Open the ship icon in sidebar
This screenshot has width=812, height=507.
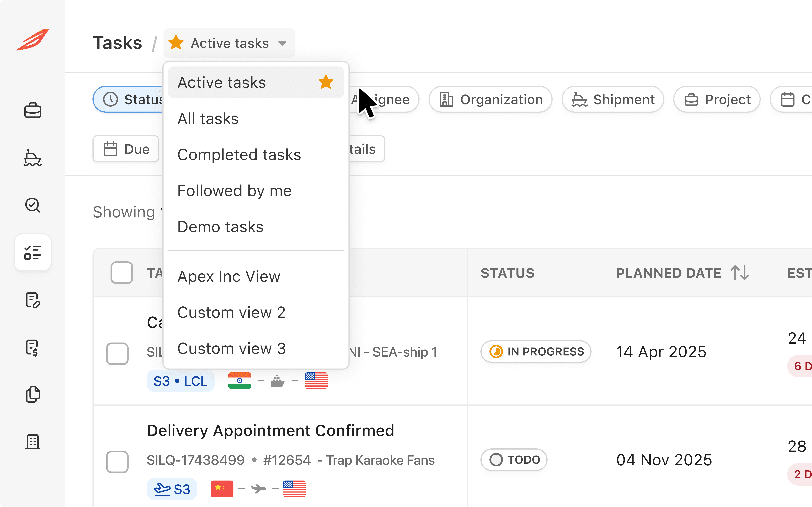pos(33,158)
